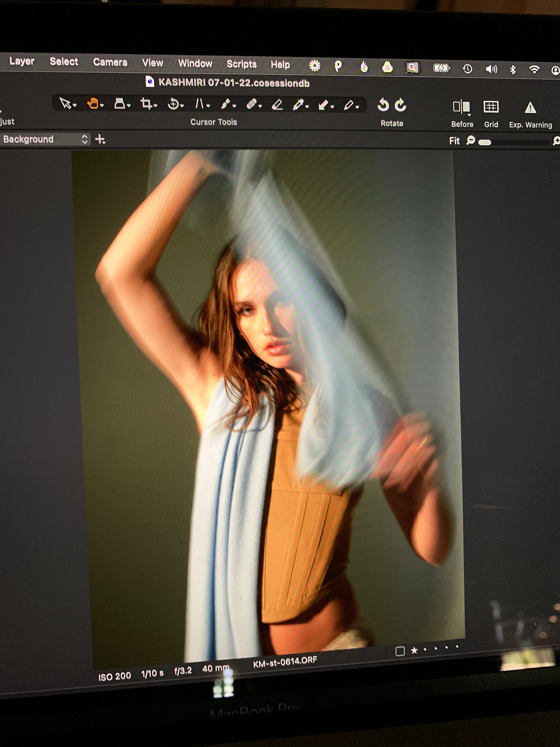560x747 pixels.
Task: Open the Background layer dropdown
Action: point(45,139)
